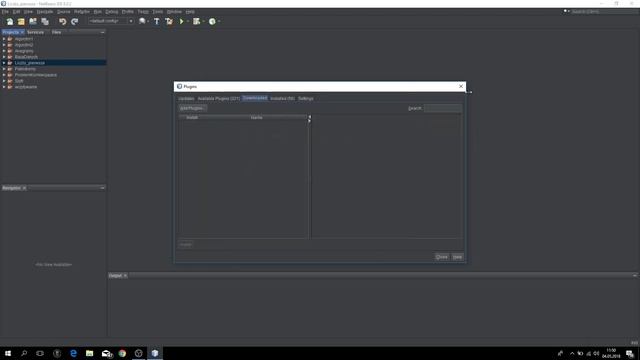
Task: Click the Save All toolbar icon
Action: coord(45,21)
